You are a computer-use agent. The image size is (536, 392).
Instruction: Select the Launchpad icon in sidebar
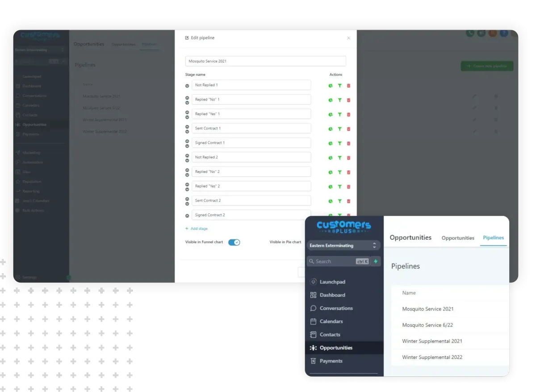[314, 282]
